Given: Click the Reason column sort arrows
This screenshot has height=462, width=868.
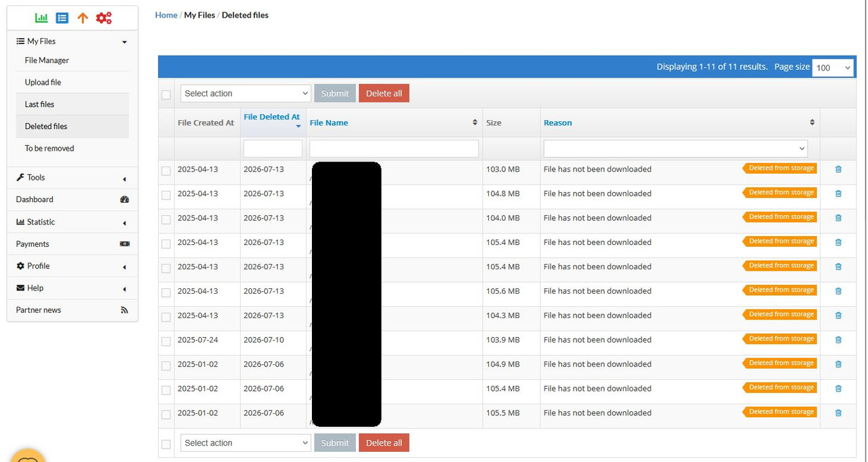Looking at the screenshot, I should [x=812, y=123].
